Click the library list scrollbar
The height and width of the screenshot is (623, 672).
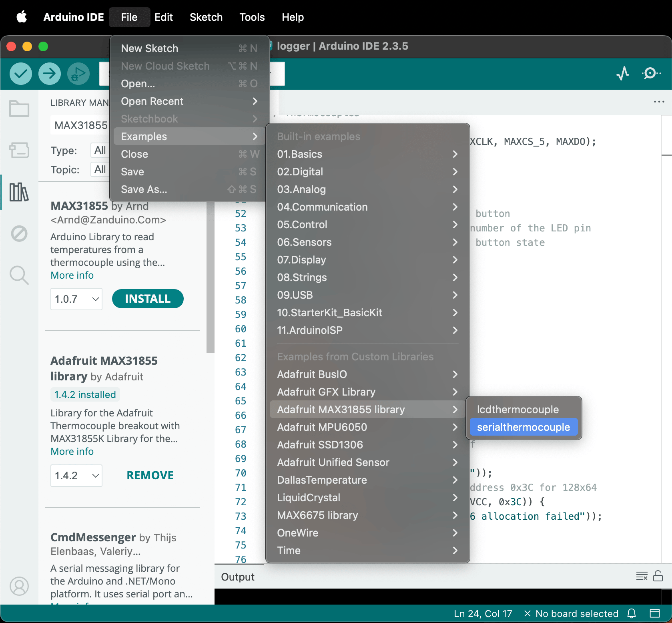pyautogui.click(x=211, y=276)
